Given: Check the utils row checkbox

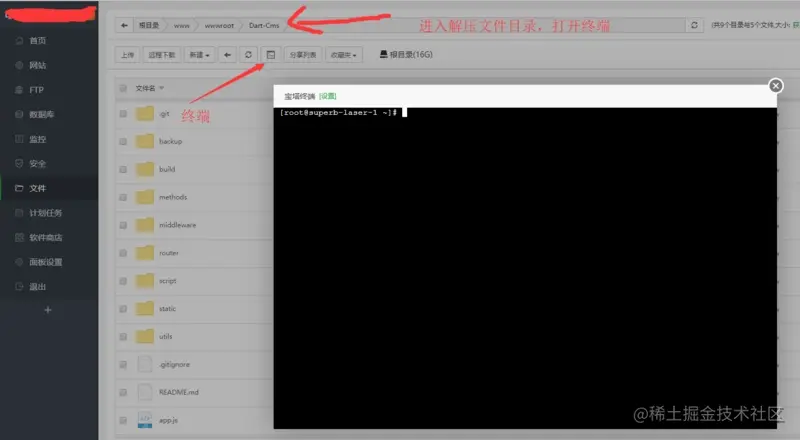Looking at the screenshot, I should (x=123, y=336).
